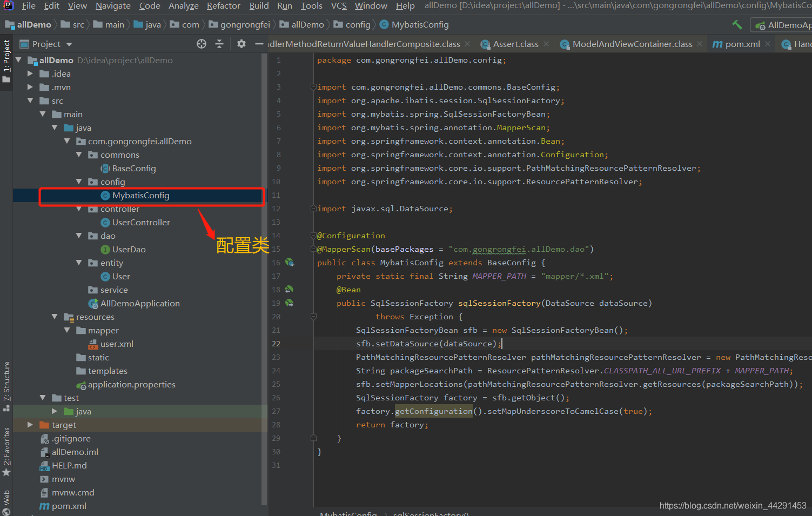Click the locate/scroll-from-source target icon
Viewport: 812px width, 516px height.
coord(202,44)
